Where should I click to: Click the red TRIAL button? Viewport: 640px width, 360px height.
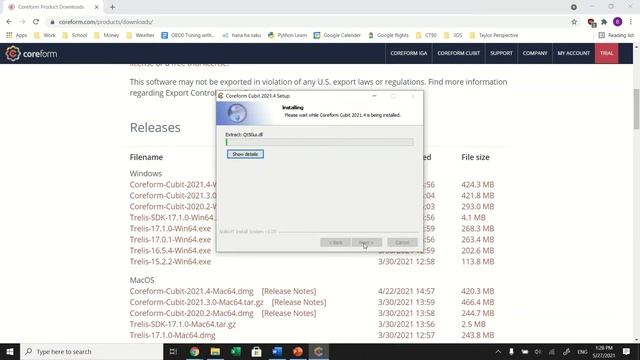[607, 53]
